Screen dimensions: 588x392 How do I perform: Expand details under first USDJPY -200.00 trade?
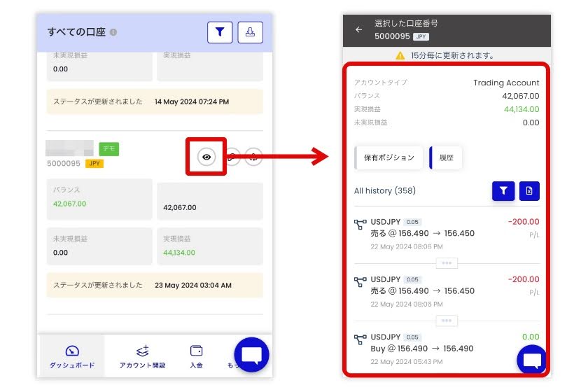[447, 263]
